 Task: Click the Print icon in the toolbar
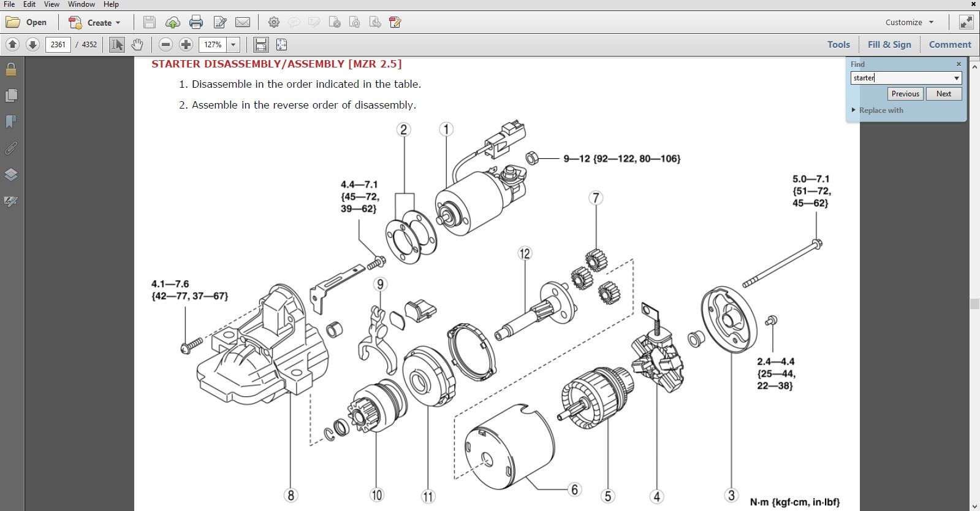pos(196,23)
